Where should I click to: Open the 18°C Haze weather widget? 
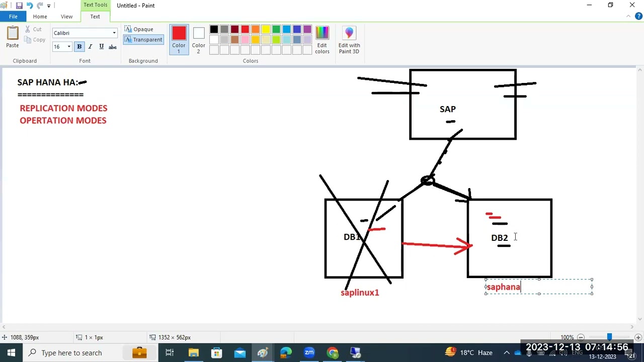point(468,353)
